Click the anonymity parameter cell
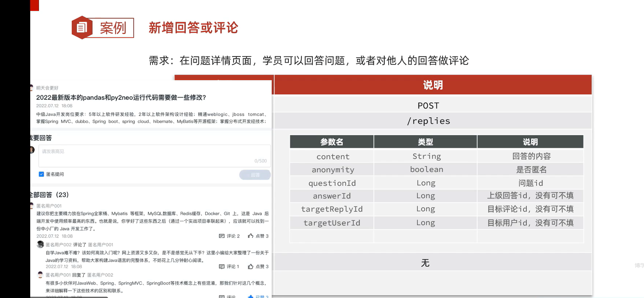 coord(332,169)
